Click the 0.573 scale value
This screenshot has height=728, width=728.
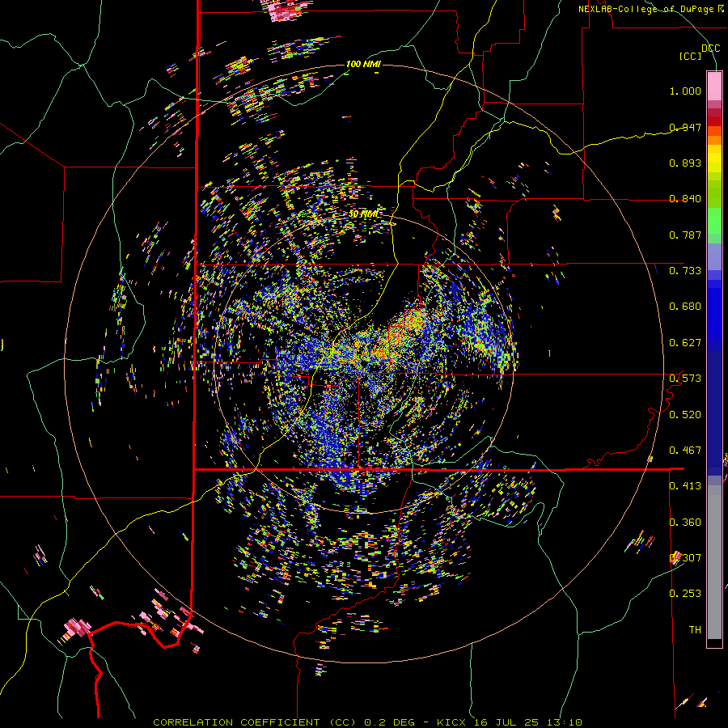coord(685,379)
